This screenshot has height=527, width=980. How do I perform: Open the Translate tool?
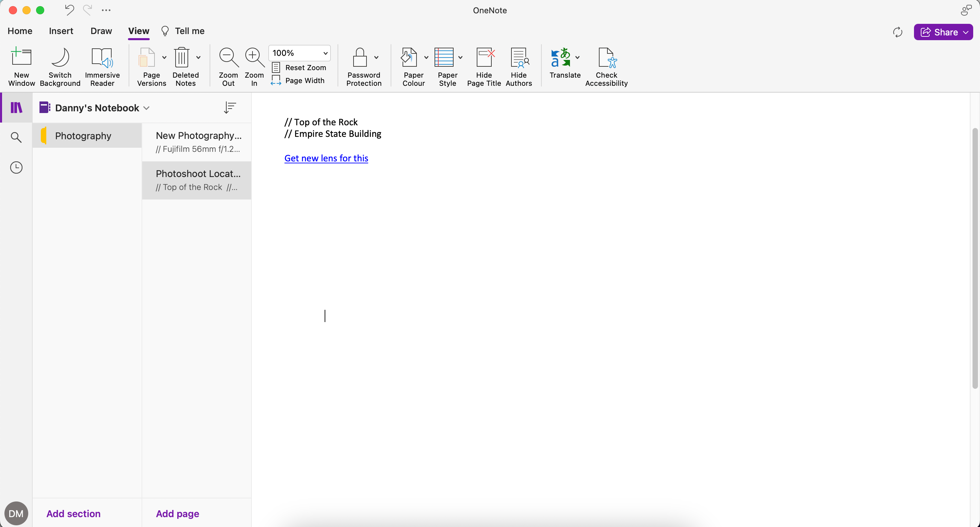pyautogui.click(x=564, y=67)
